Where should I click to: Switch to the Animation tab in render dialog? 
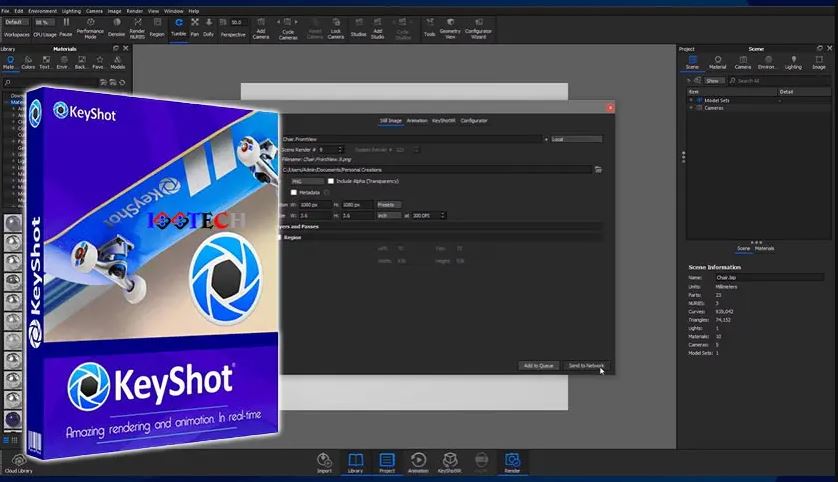point(417,121)
